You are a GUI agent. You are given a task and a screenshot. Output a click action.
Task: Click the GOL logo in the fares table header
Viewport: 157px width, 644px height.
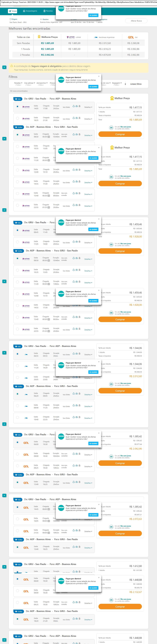point(131,37)
